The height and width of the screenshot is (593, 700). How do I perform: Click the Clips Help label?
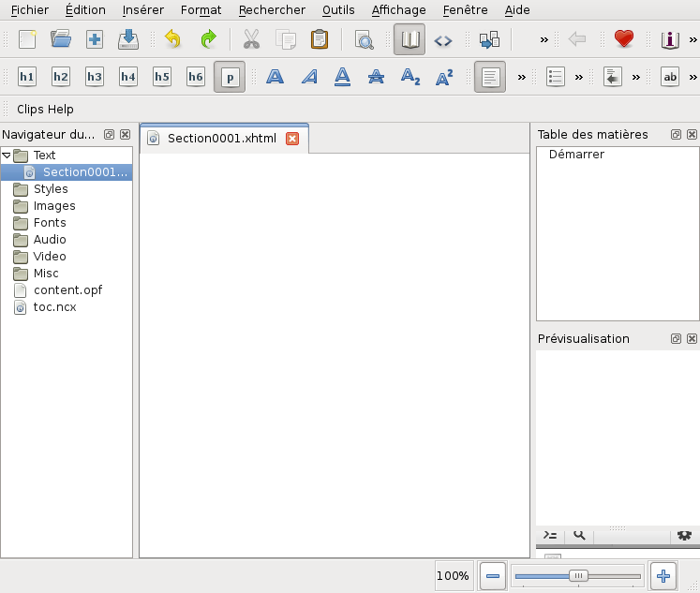click(45, 110)
